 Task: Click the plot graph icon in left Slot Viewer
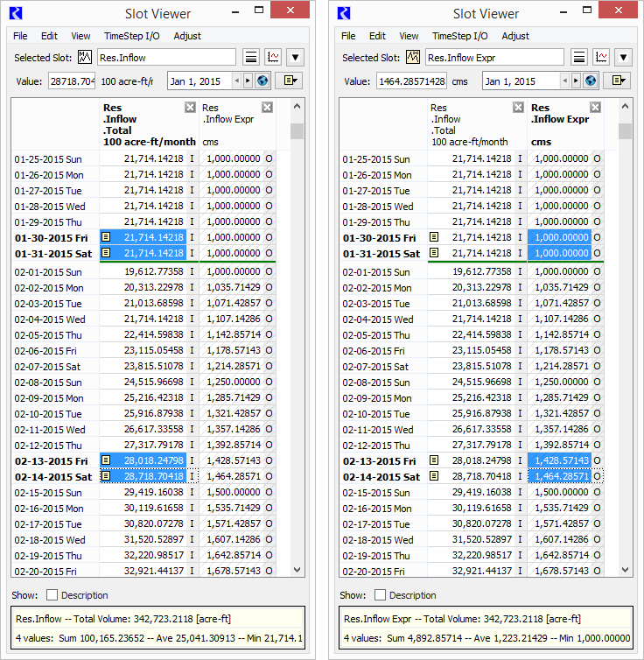(273, 57)
